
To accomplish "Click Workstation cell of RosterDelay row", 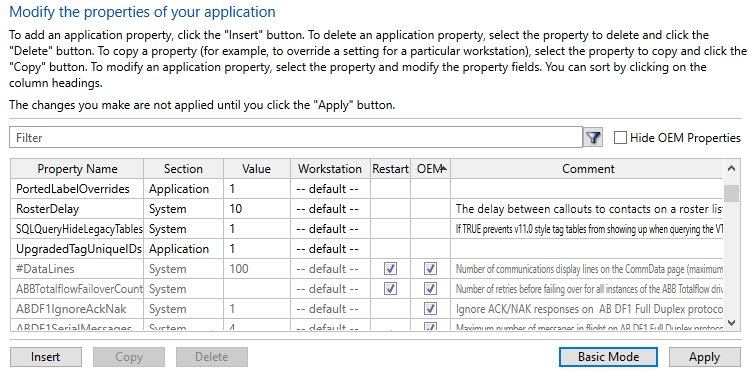I will pos(330,209).
